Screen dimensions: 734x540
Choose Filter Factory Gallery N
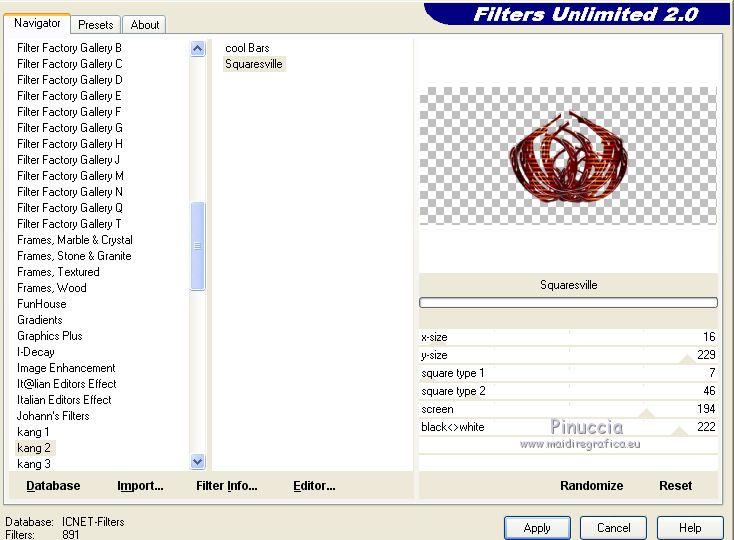tap(69, 191)
